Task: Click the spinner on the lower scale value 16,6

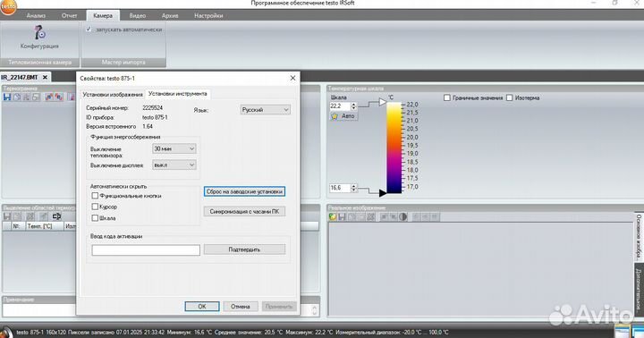Action: click(x=353, y=188)
